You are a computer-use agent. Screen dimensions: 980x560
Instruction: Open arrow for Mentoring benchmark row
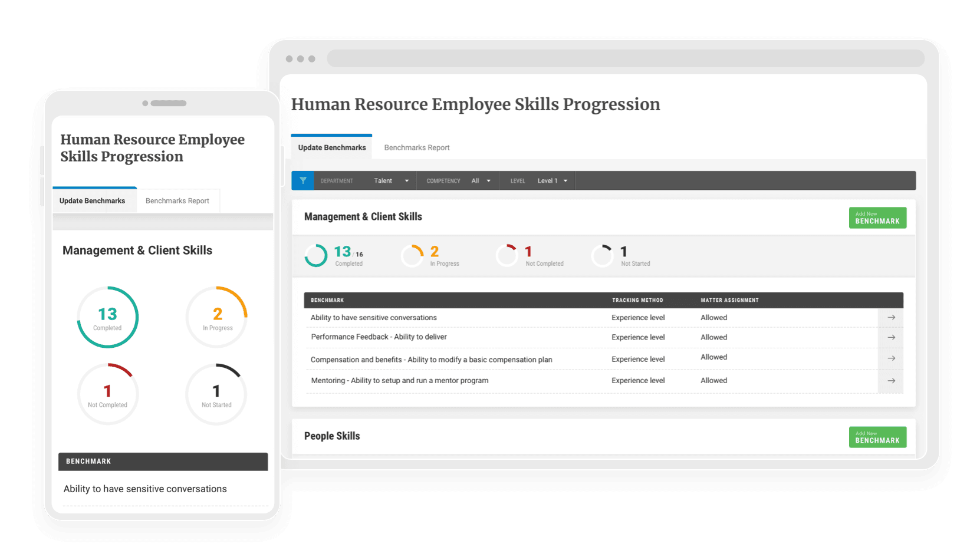[891, 381]
